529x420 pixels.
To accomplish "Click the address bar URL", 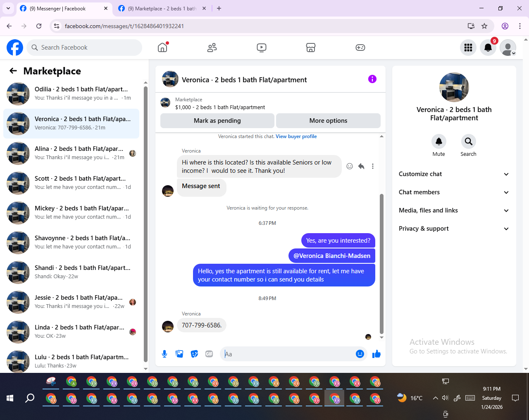I will pyautogui.click(x=124, y=26).
